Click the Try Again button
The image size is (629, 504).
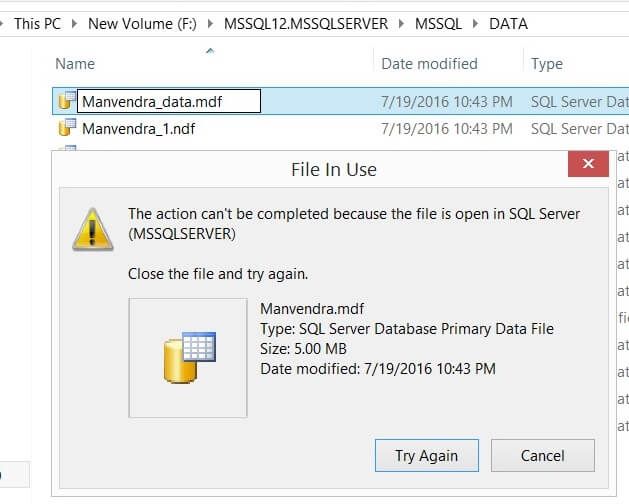coord(426,455)
